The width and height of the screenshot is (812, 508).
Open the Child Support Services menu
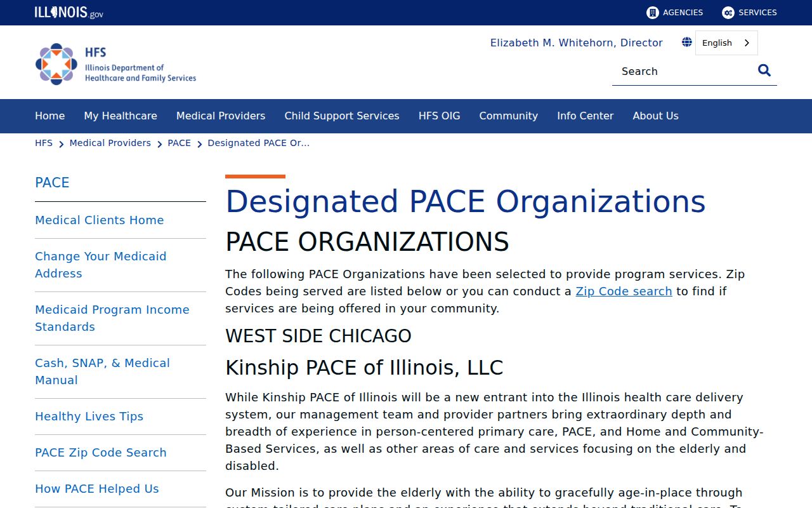pos(342,116)
